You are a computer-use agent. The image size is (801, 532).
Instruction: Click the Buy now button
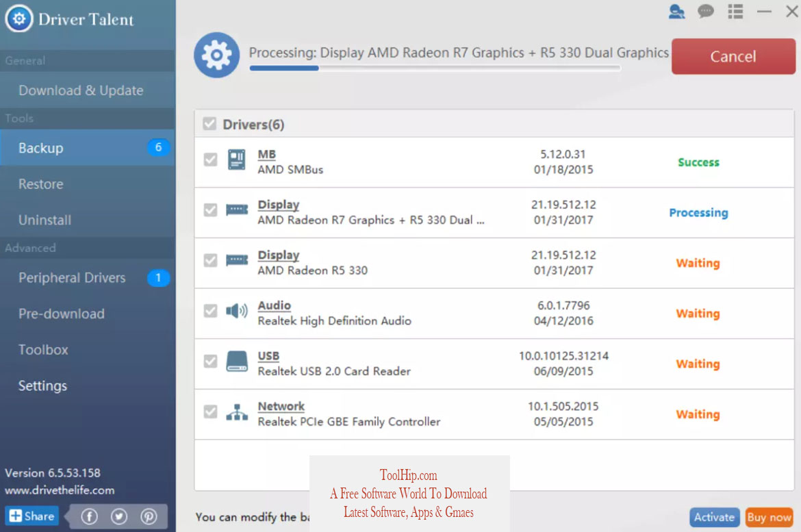click(x=769, y=517)
